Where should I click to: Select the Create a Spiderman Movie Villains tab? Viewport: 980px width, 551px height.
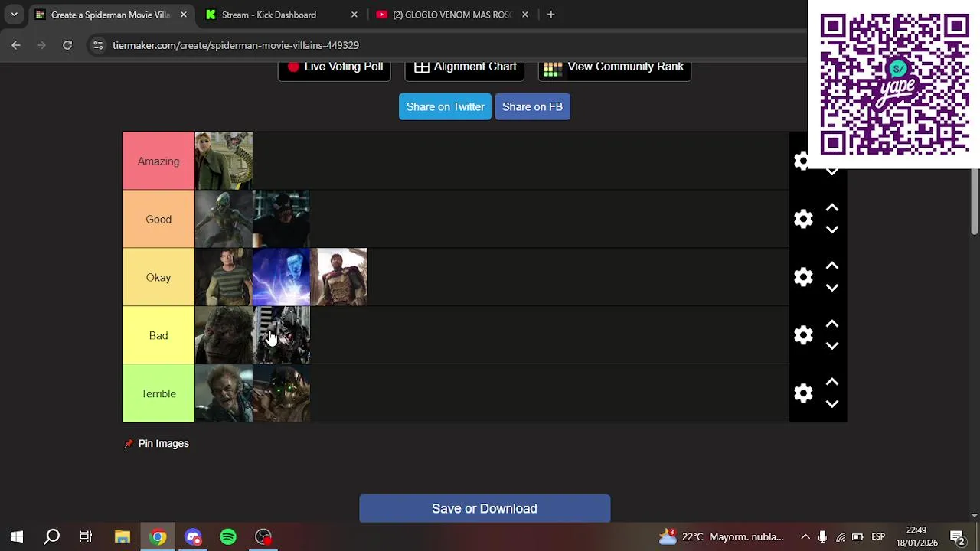pos(110,15)
